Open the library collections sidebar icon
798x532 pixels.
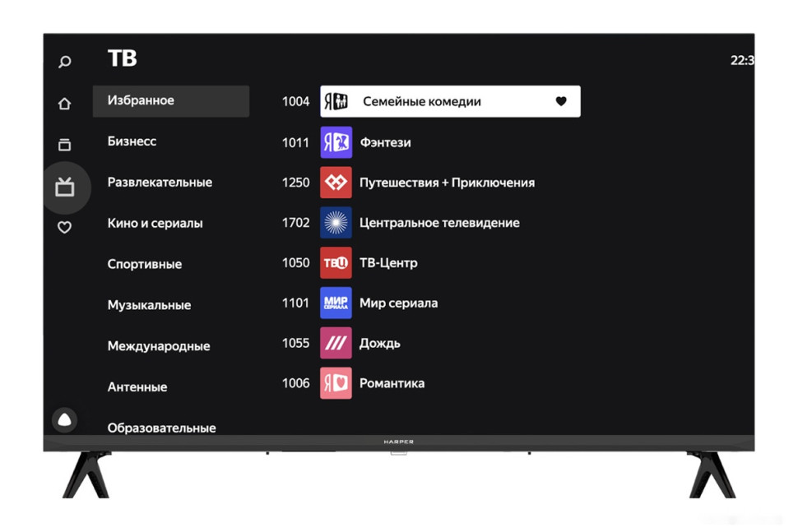[65, 145]
